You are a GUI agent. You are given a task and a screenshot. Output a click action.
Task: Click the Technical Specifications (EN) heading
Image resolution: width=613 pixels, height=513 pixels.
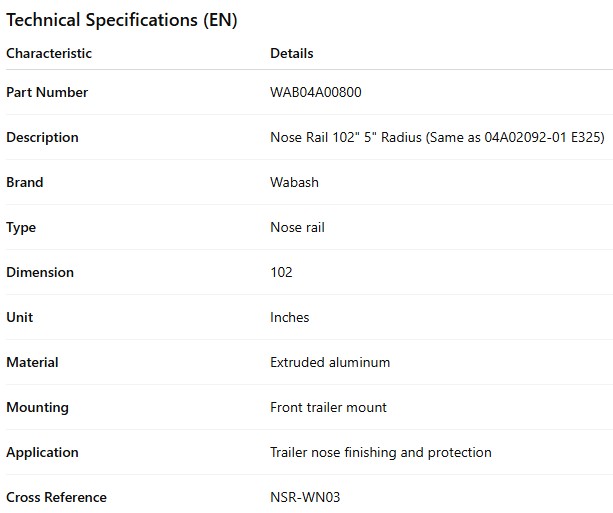point(121,19)
